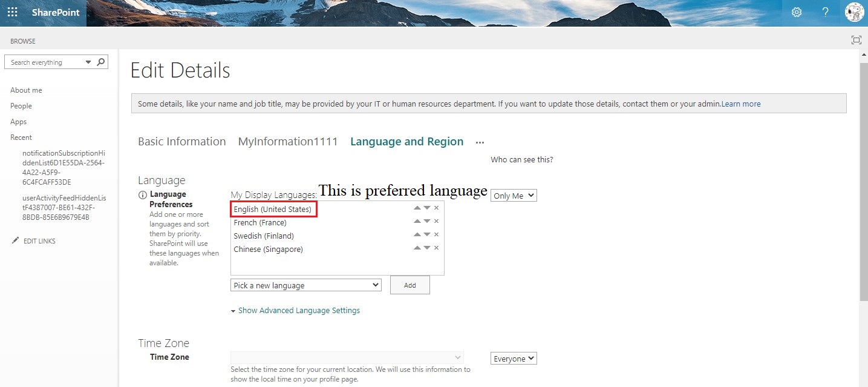Click the search magnifier icon
This screenshot has height=387, width=868.
100,62
